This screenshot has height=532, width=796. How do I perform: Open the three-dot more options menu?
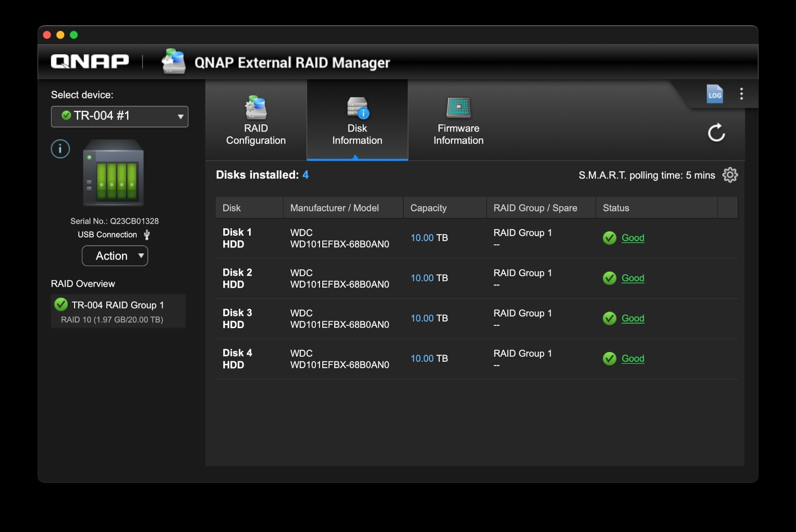741,94
